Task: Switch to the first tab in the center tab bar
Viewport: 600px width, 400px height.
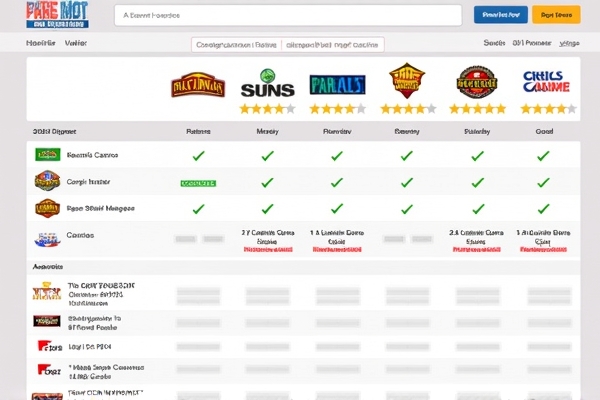Action: click(x=235, y=44)
